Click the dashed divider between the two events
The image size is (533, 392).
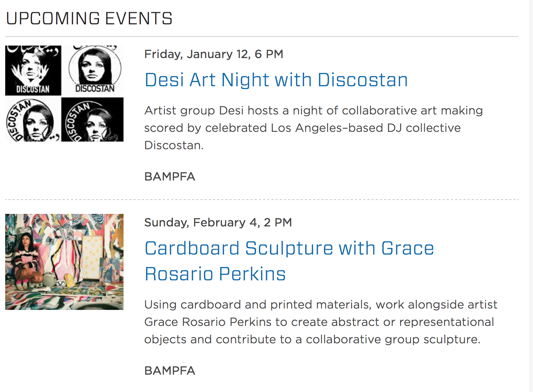(x=262, y=200)
